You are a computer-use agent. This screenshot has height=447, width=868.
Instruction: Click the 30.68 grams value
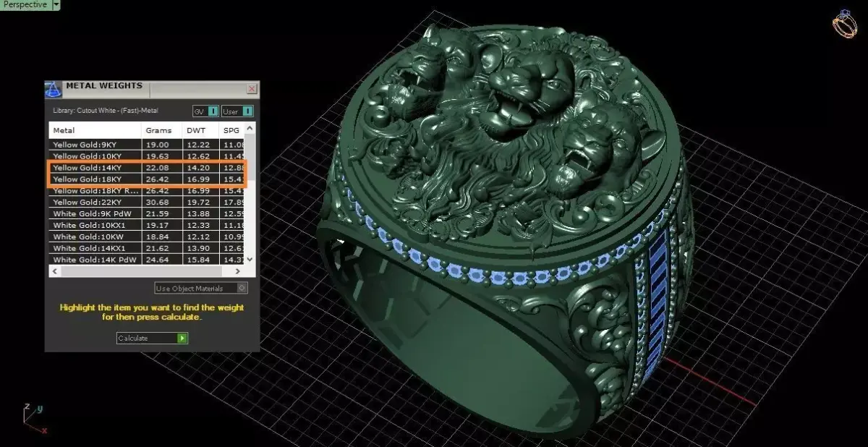click(x=158, y=203)
